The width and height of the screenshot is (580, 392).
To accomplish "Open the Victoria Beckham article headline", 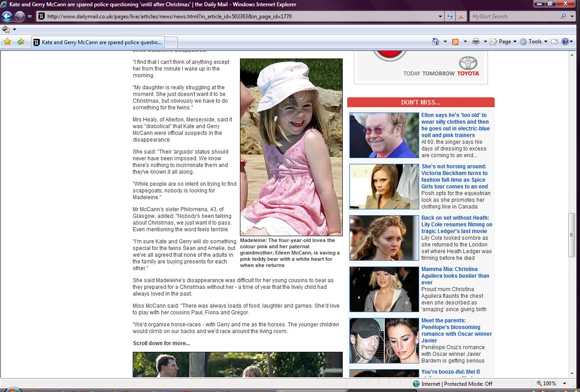I will 454,176.
